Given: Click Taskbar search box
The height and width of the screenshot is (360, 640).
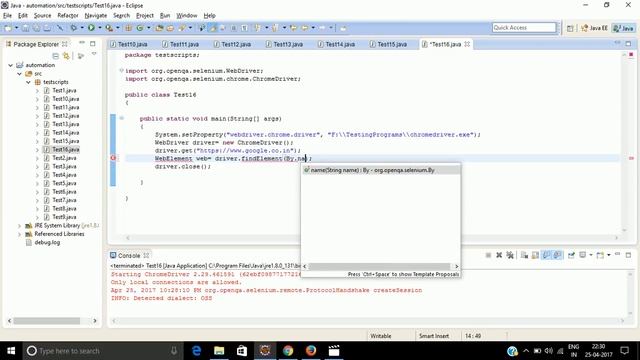Looking at the screenshot, I should (x=103, y=351).
